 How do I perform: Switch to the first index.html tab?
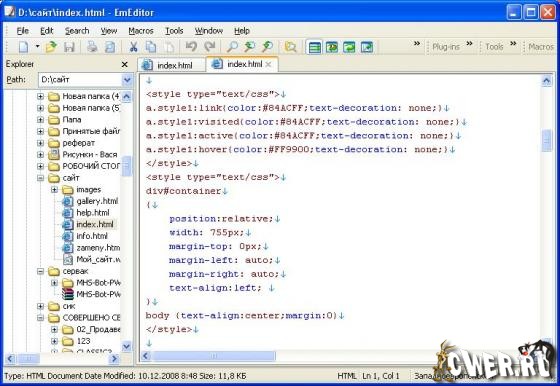(171, 65)
